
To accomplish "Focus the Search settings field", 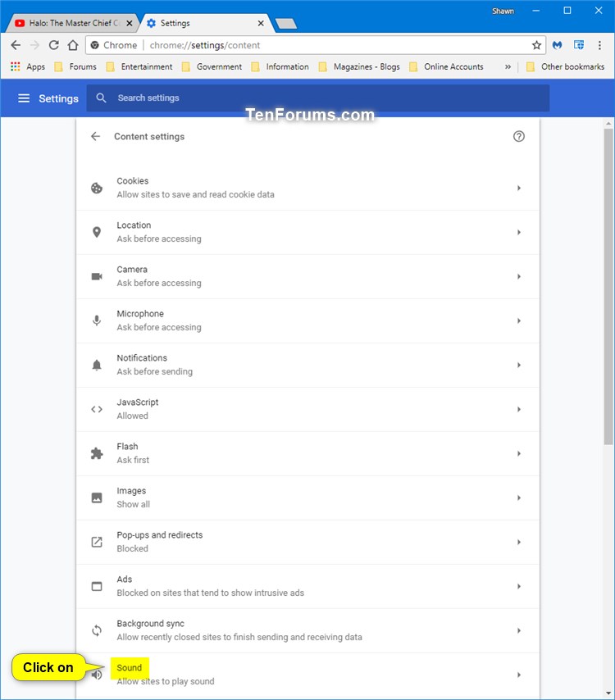I will pos(317,98).
